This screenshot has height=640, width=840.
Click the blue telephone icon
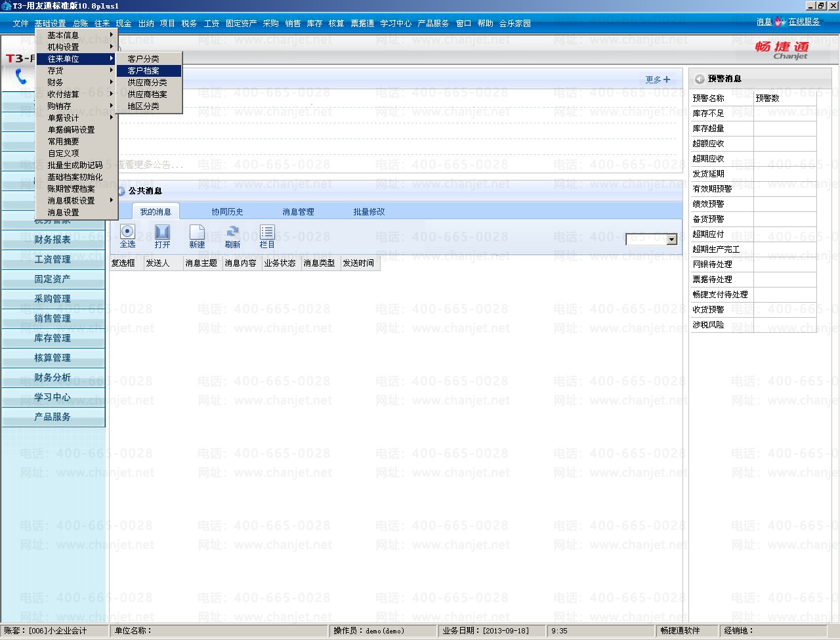(x=21, y=77)
